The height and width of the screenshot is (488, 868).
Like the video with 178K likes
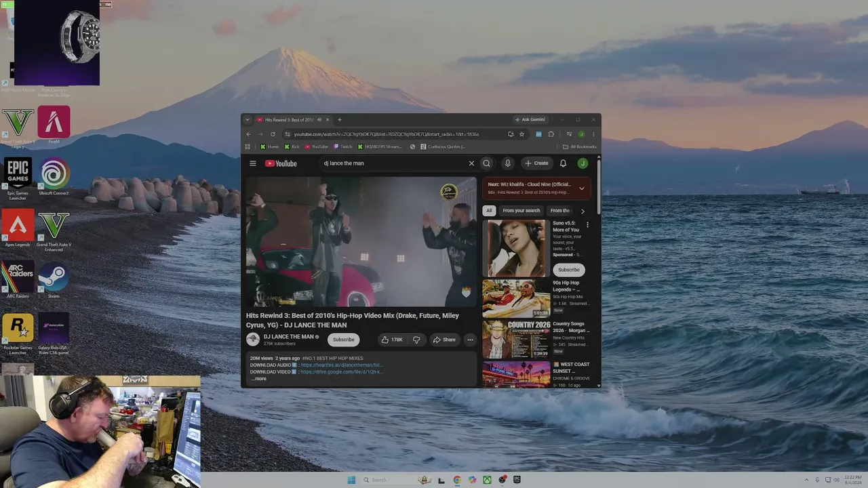point(391,340)
